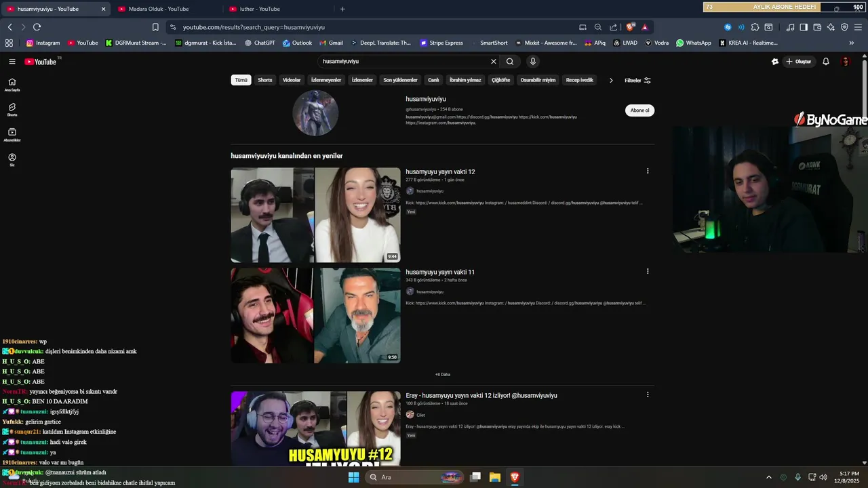This screenshot has height=488, width=868.
Task: Open the site settings icon in address bar
Action: [173, 27]
